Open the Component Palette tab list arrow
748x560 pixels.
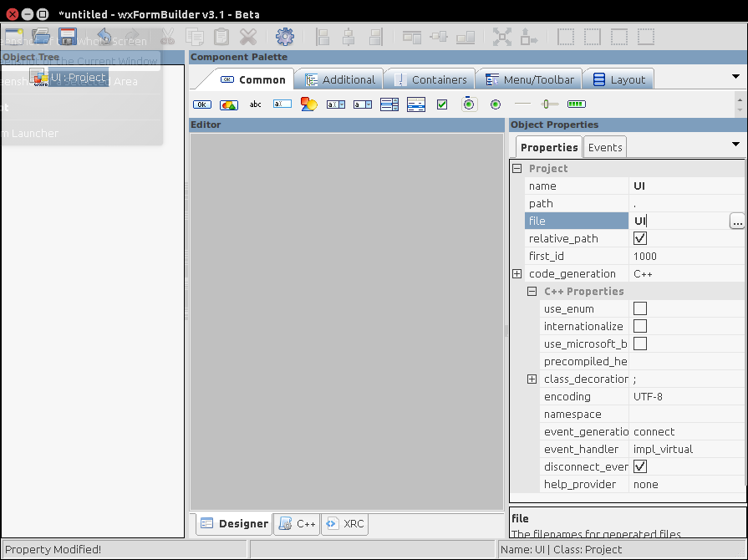pyautogui.click(x=735, y=76)
